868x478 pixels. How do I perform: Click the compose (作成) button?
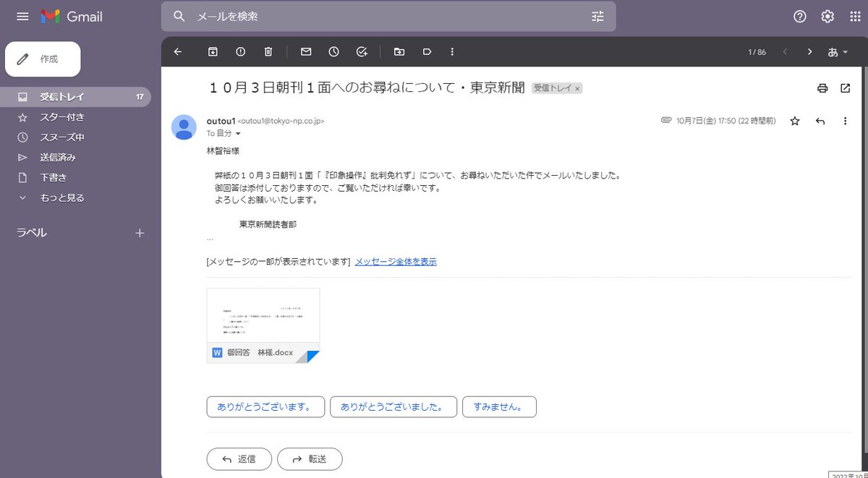(x=43, y=59)
